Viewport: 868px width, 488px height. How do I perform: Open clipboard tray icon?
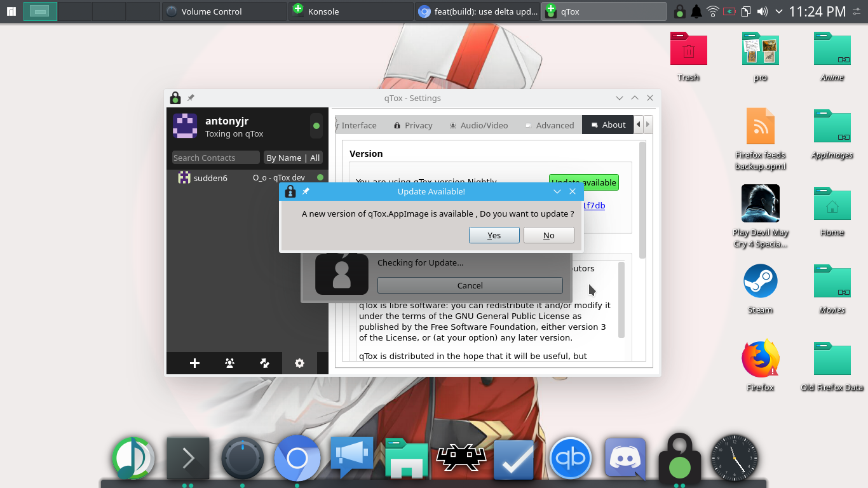pos(746,11)
